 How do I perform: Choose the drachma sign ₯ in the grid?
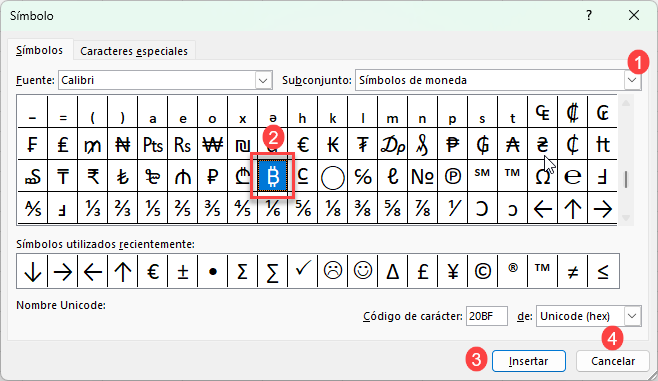pyautogui.click(x=392, y=144)
